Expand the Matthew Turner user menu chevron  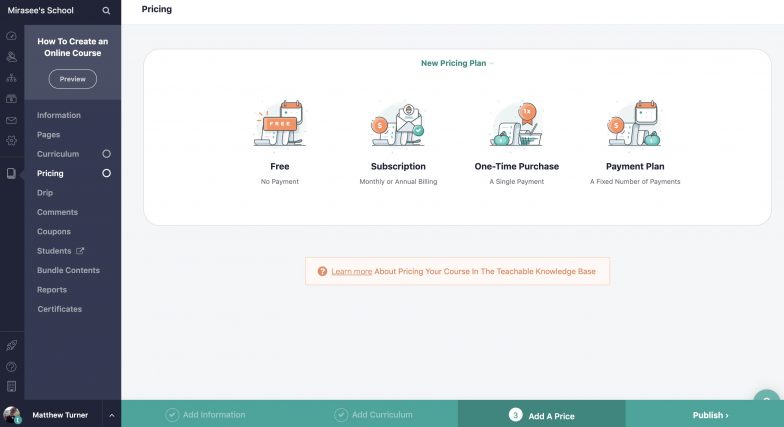point(112,415)
